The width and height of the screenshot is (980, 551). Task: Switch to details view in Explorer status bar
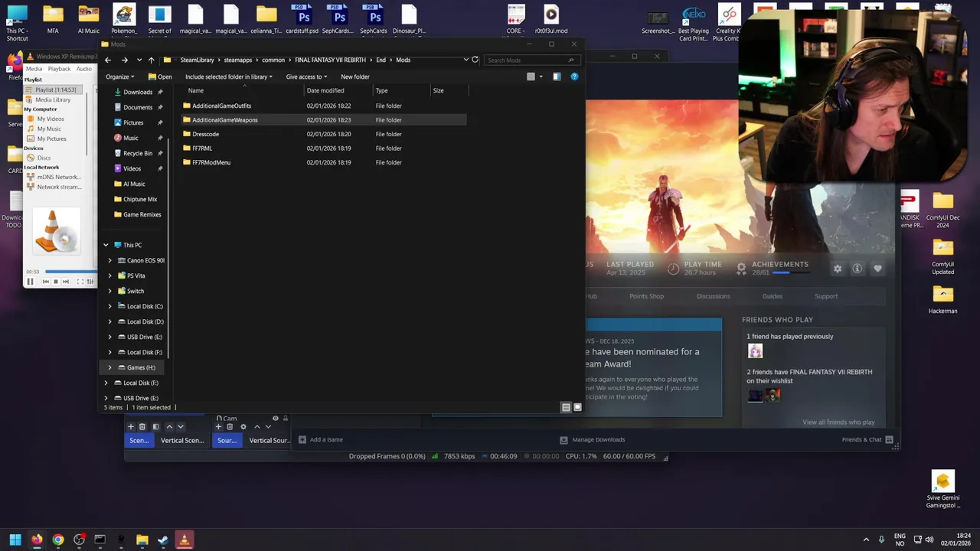click(x=566, y=407)
